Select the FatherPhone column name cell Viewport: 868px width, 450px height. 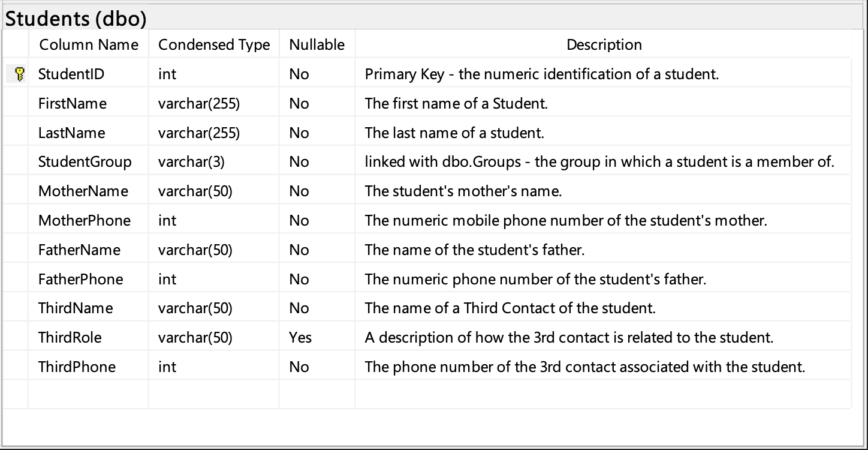[x=81, y=280]
